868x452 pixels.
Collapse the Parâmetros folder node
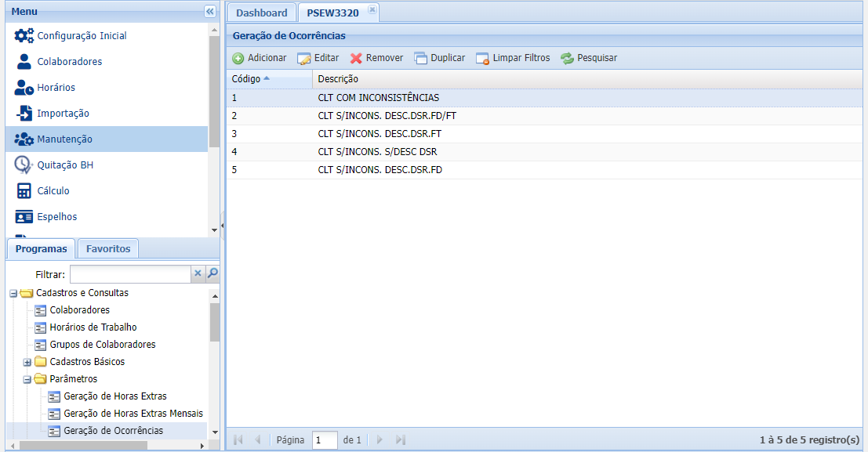(x=27, y=379)
